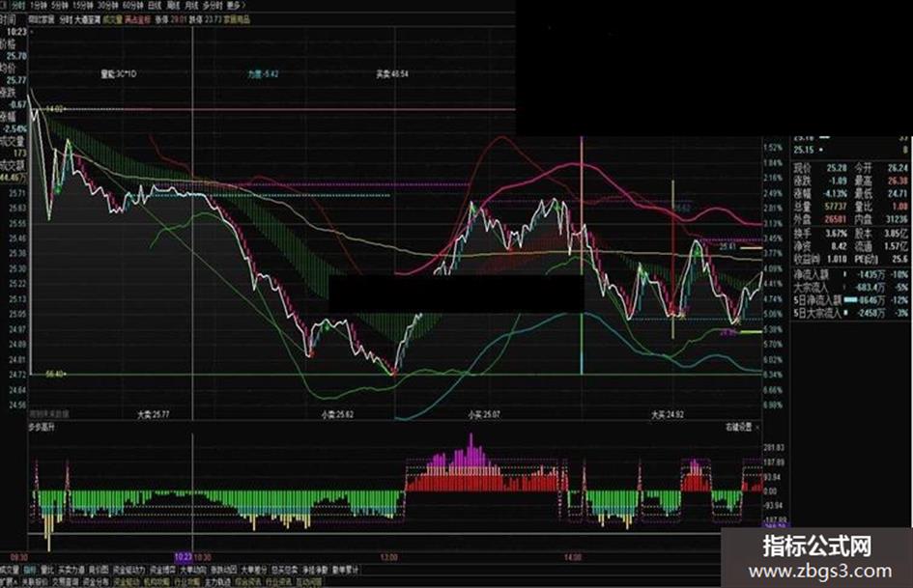The height and width of the screenshot is (588, 913).
Task: Click the 净流入额 row in quote panel
Action: (851, 274)
